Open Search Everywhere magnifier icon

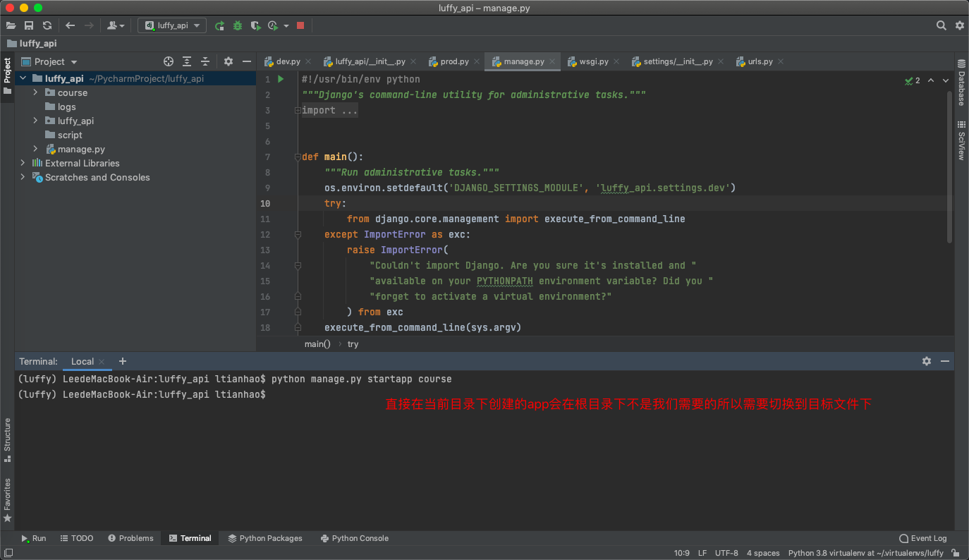[x=941, y=25]
